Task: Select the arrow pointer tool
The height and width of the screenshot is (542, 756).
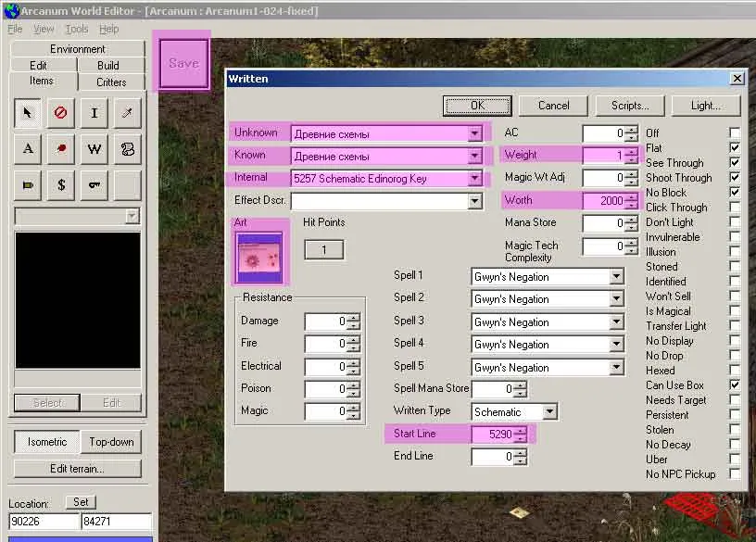Action: (28, 113)
